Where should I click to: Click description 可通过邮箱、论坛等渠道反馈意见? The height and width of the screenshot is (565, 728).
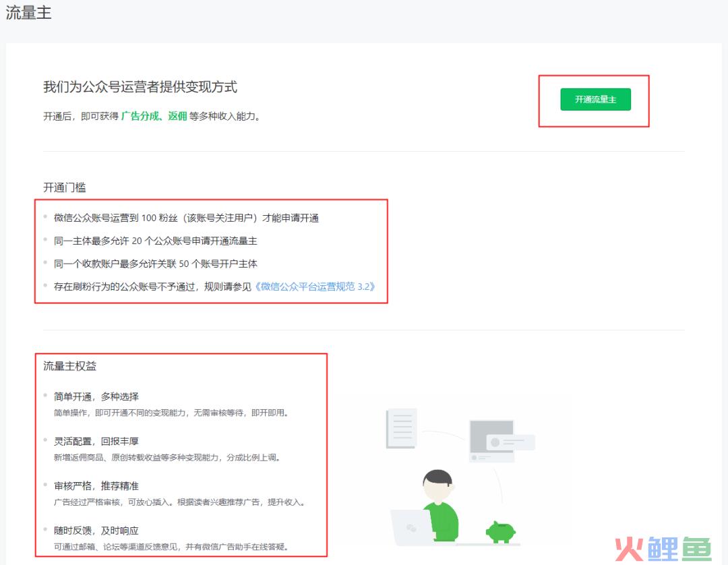click(171, 546)
